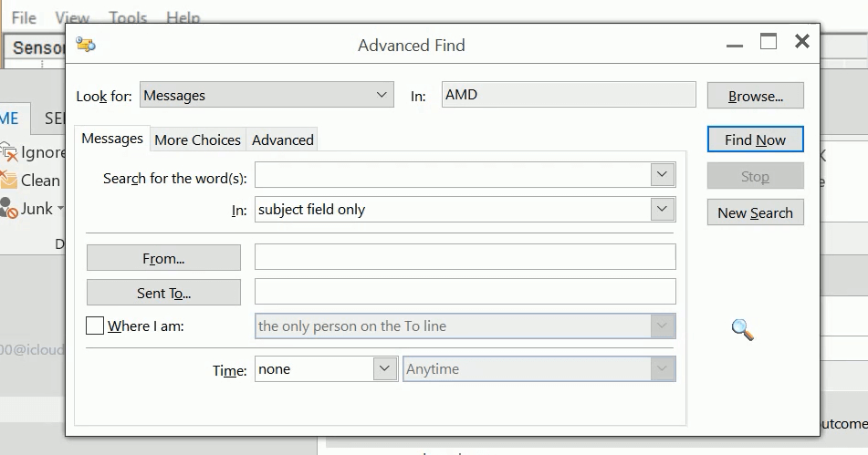Click the magnifying glass search icon
868x455 pixels.
point(743,330)
